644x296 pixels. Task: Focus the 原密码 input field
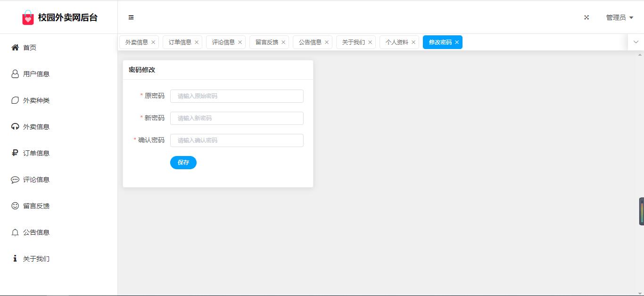[237, 96]
